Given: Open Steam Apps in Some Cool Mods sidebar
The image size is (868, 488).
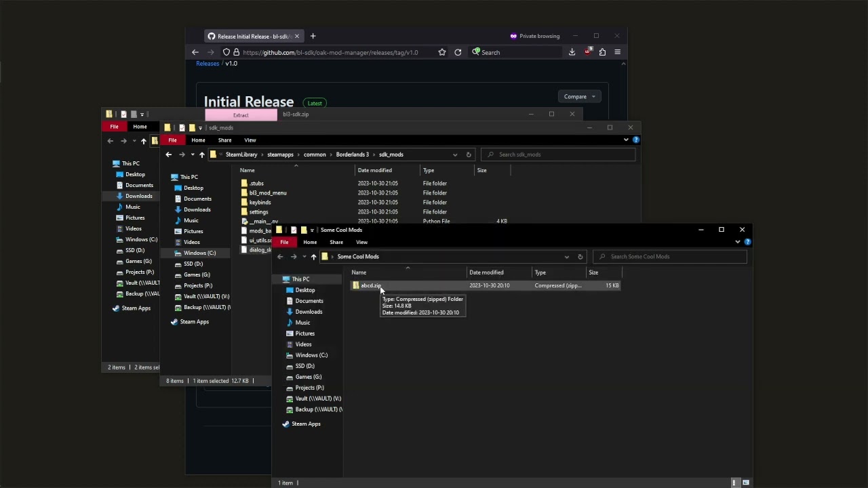Looking at the screenshot, I should click(306, 424).
